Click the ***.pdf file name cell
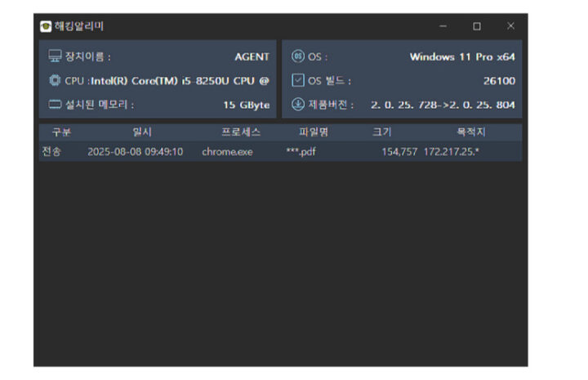Screen dimensions: 588x380 pos(301,151)
